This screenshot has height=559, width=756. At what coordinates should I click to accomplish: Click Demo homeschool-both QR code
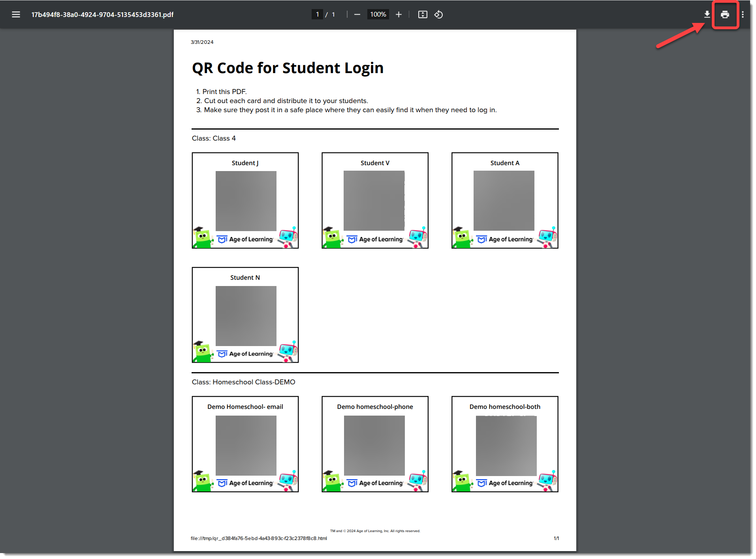click(x=506, y=446)
